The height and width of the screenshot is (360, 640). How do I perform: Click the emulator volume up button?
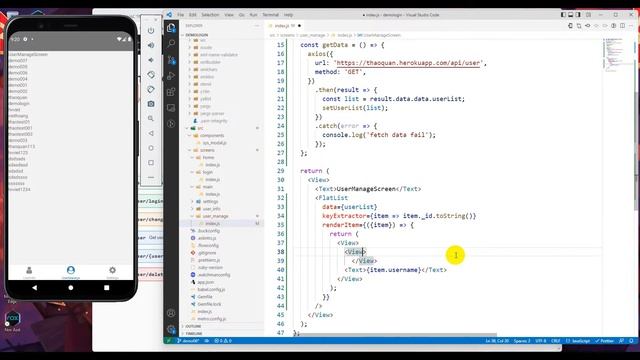pos(151,45)
